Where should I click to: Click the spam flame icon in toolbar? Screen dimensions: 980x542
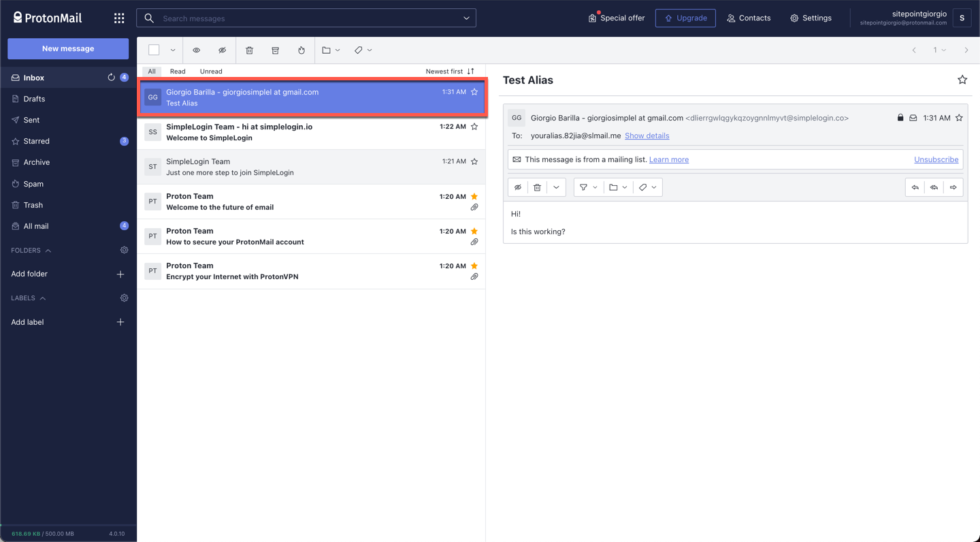point(301,50)
